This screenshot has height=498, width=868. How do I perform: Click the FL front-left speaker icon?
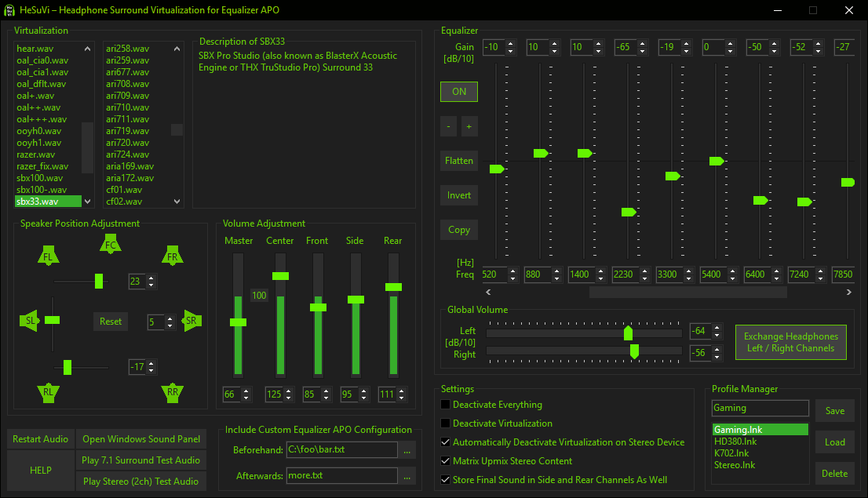coord(48,256)
